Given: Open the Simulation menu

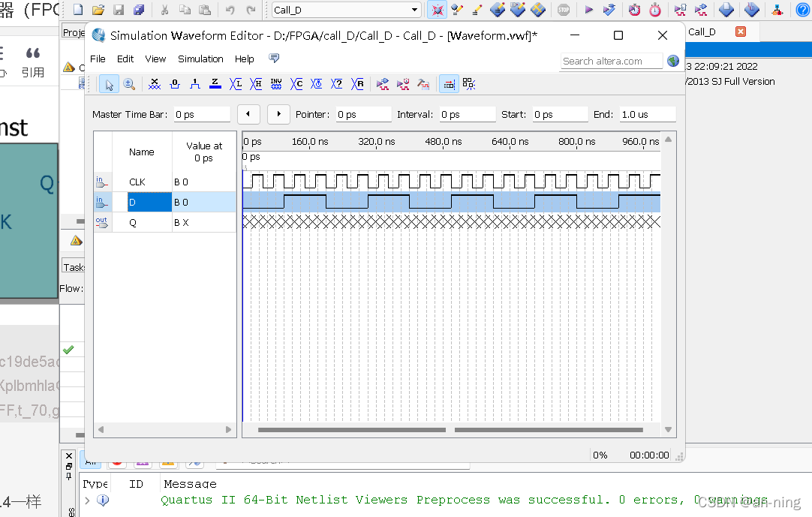Looking at the screenshot, I should click(200, 59).
